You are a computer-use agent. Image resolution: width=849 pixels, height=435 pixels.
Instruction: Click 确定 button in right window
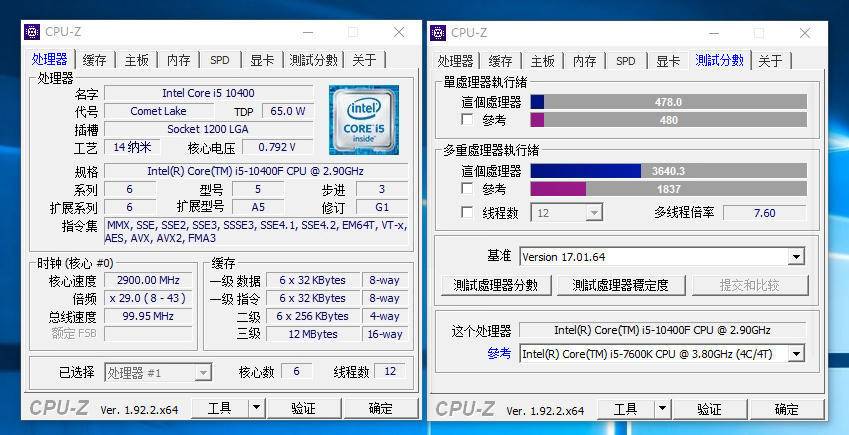(787, 409)
